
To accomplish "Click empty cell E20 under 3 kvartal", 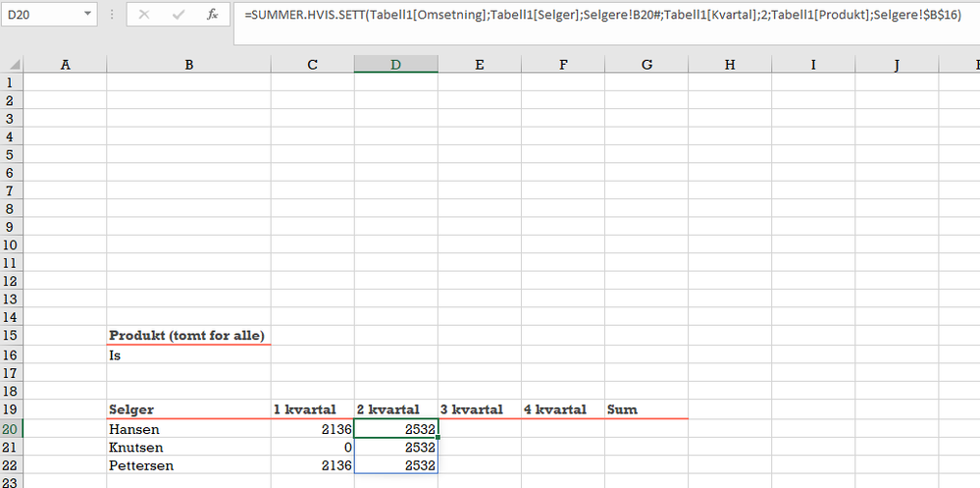I will (480, 429).
